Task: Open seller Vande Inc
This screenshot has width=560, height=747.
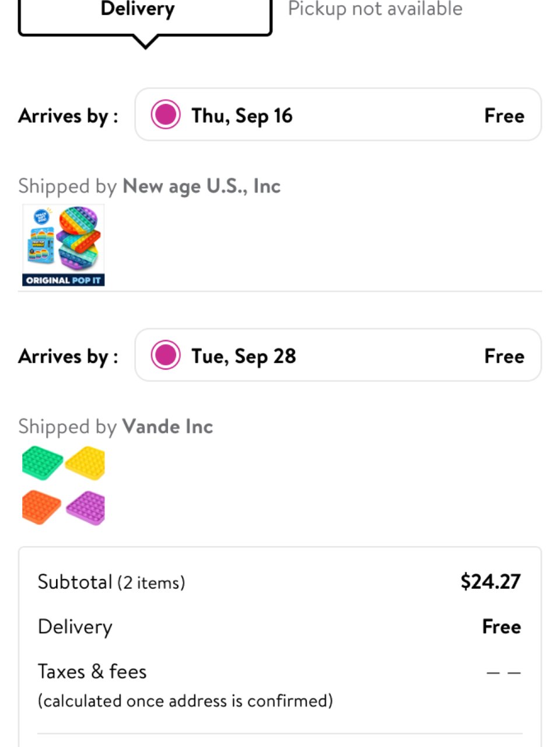Action: point(167,427)
